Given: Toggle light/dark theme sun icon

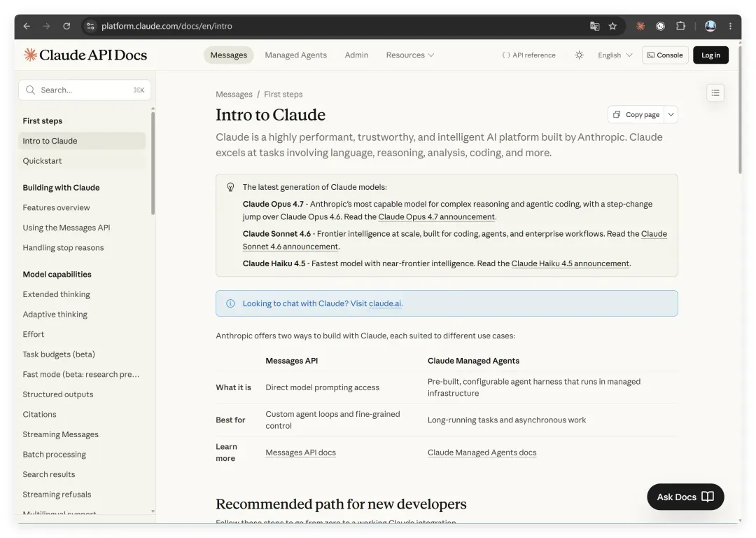Looking at the screenshot, I should [579, 55].
